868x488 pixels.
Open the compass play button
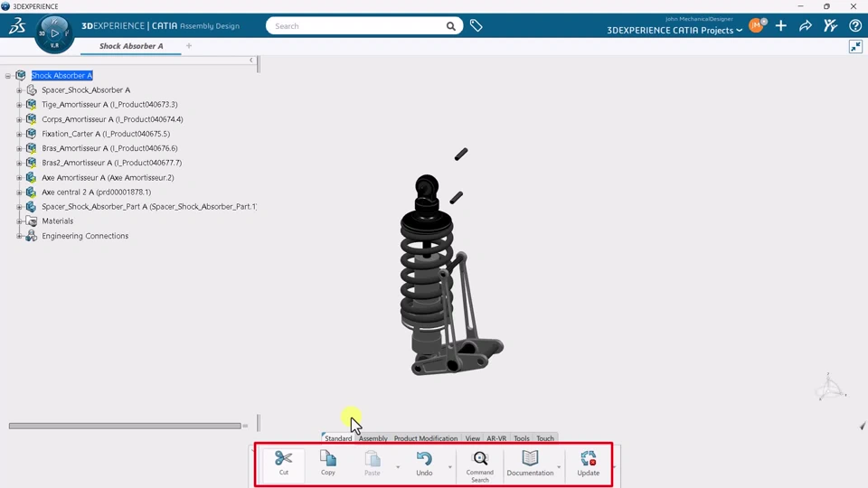pos(54,33)
